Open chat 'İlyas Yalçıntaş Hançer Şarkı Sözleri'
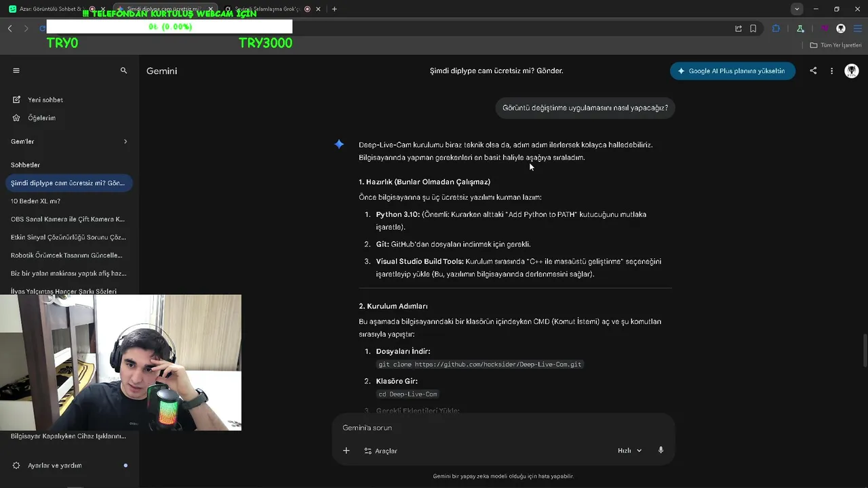 (x=64, y=291)
